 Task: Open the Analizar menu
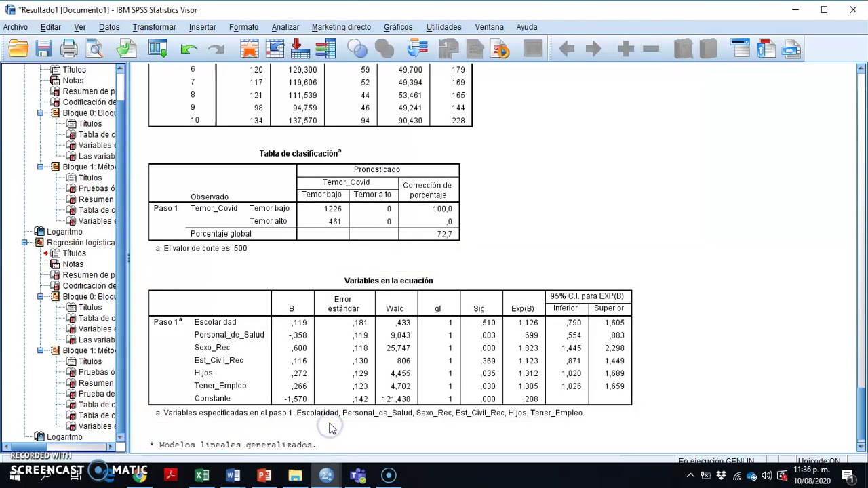[x=285, y=27]
